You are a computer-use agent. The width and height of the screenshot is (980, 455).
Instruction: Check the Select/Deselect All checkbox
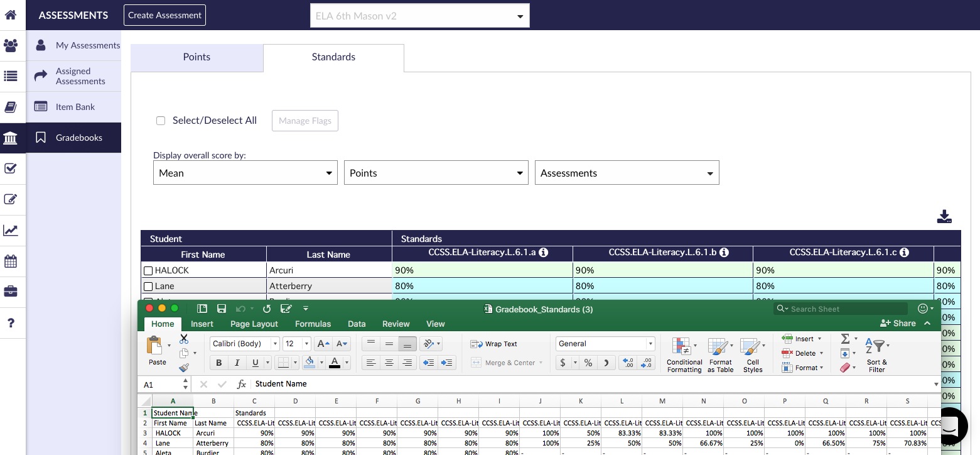(161, 121)
